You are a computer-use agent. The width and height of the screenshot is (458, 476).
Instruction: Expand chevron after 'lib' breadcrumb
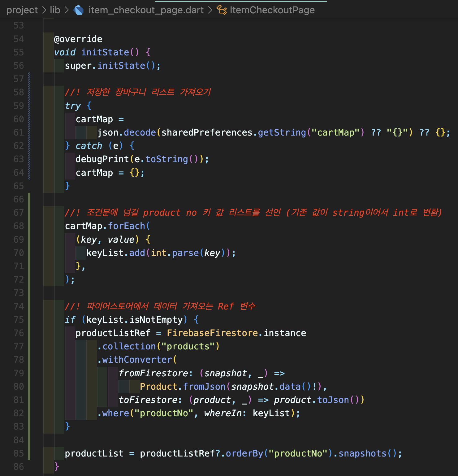67,10
